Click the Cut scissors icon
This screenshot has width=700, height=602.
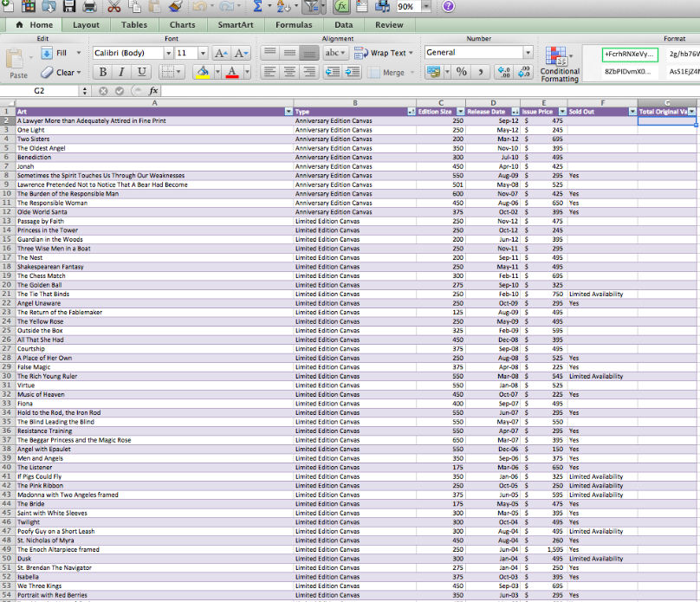[x=113, y=6]
